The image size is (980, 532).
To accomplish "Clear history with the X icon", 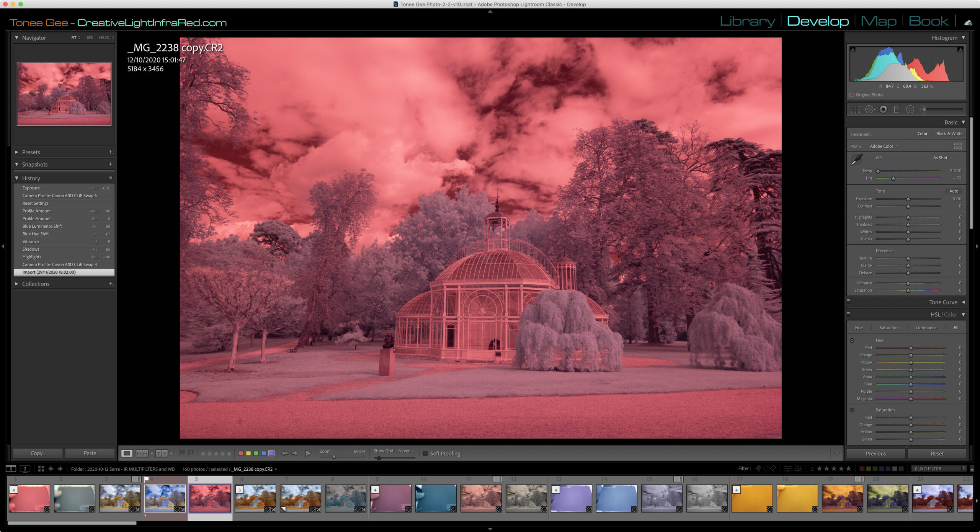I will [111, 178].
